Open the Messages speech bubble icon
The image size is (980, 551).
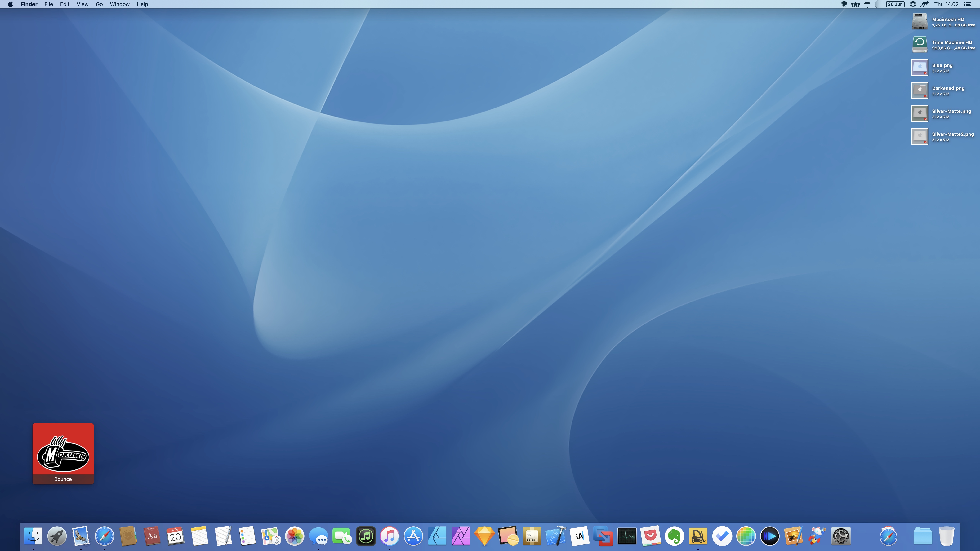click(318, 536)
